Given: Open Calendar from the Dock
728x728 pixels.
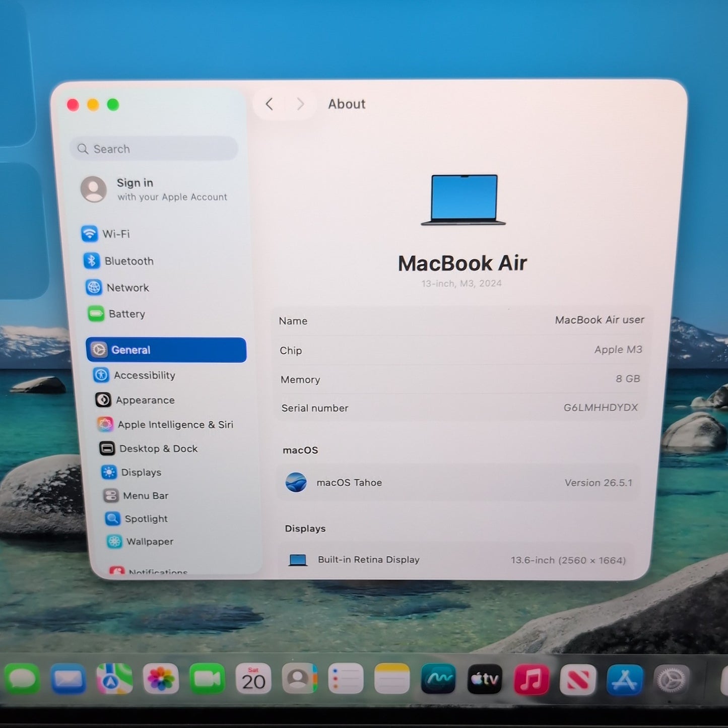Looking at the screenshot, I should [253, 679].
